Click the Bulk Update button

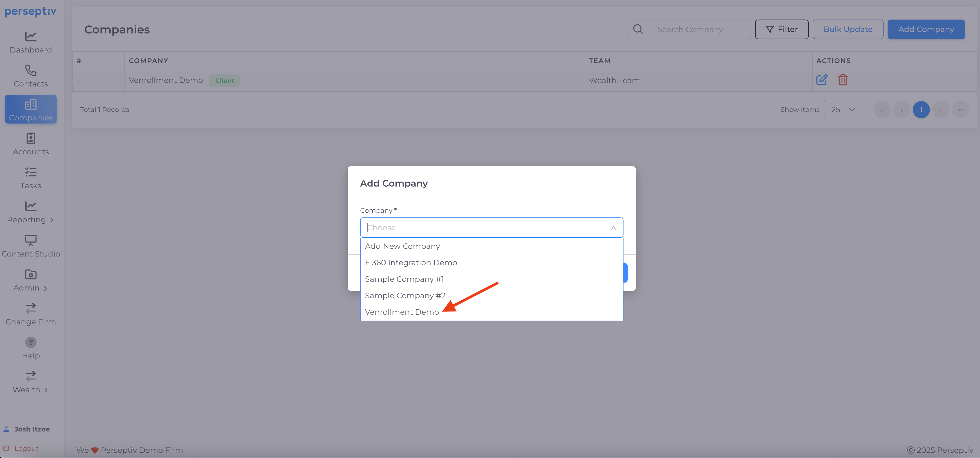tap(848, 29)
